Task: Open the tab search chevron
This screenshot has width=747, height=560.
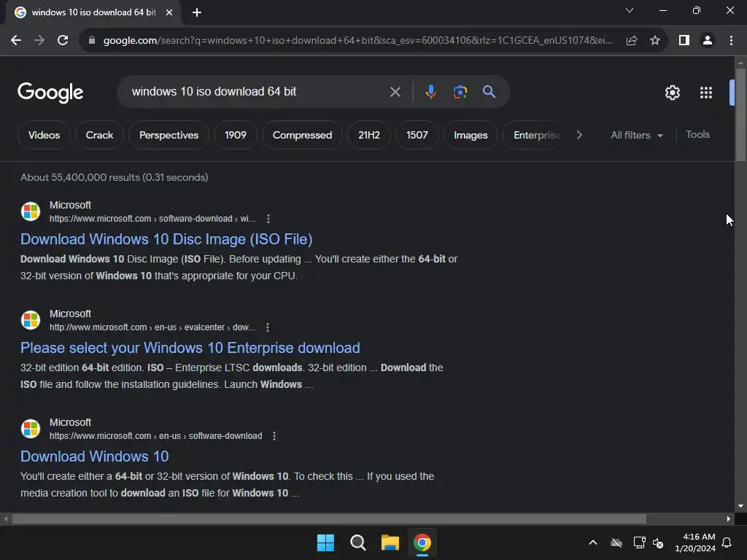Action: tap(630, 10)
